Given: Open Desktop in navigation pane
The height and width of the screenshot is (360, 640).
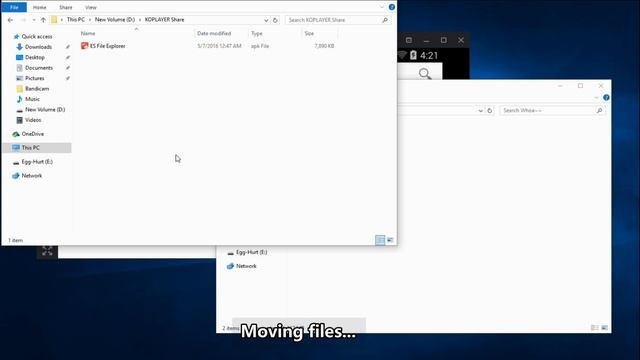Looking at the screenshot, I should (35, 58).
